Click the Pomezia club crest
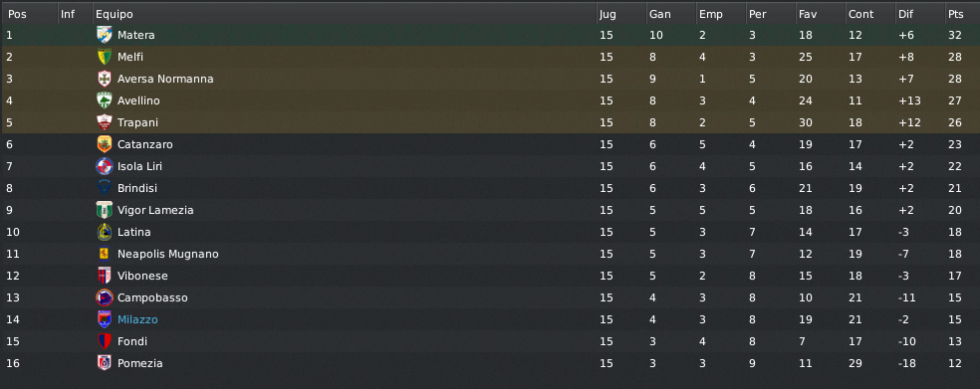Viewport: 980px width, 389px height. coord(105,363)
